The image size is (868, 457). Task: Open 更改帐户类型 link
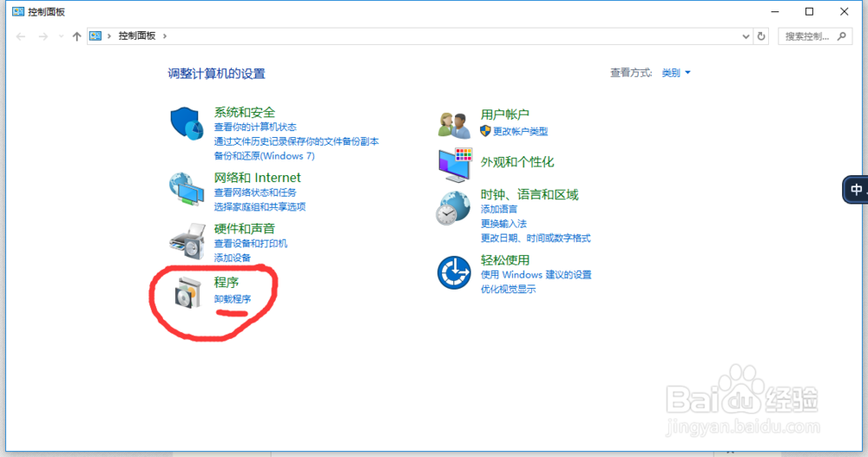point(520,131)
